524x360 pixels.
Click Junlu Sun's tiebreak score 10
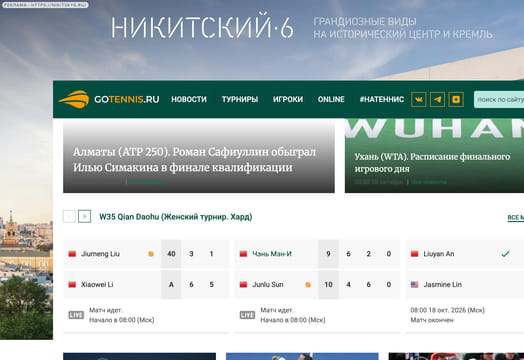[x=328, y=285]
